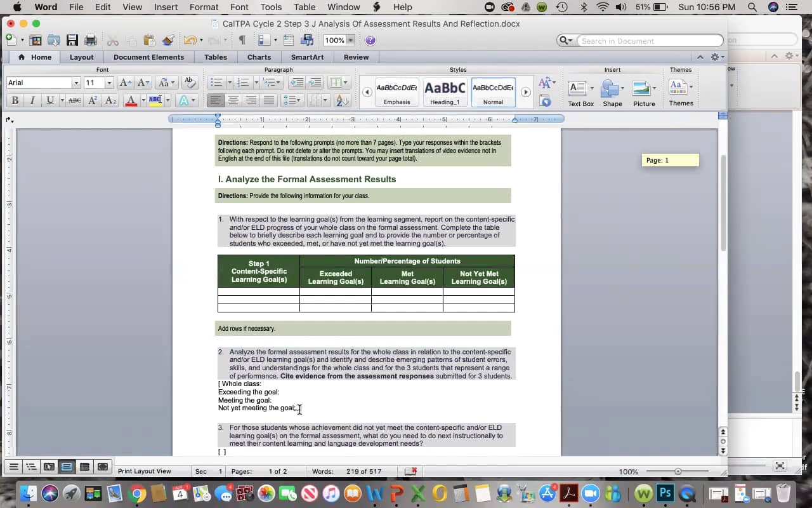
Task: Click the Picture insert icon
Action: [643, 93]
